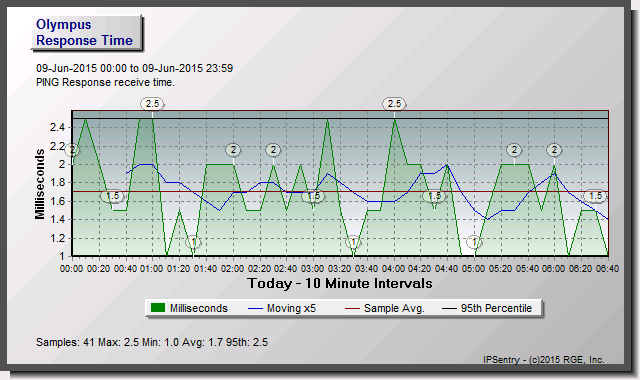Click the green Milliseconds legend swatch
640x380 pixels.
point(158,308)
